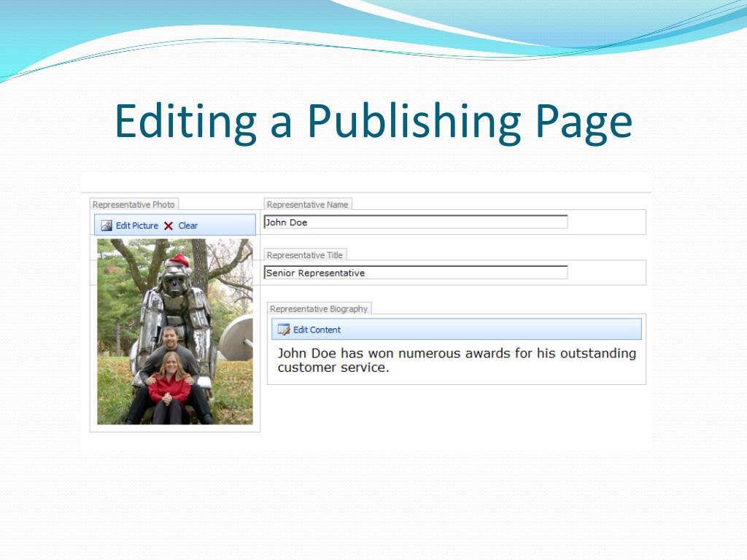Open the Edit Picture link
The height and width of the screenshot is (560, 747).
pyautogui.click(x=137, y=226)
